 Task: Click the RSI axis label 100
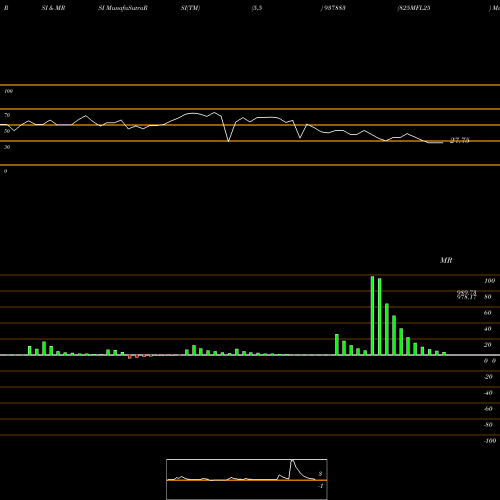[x=8, y=91]
